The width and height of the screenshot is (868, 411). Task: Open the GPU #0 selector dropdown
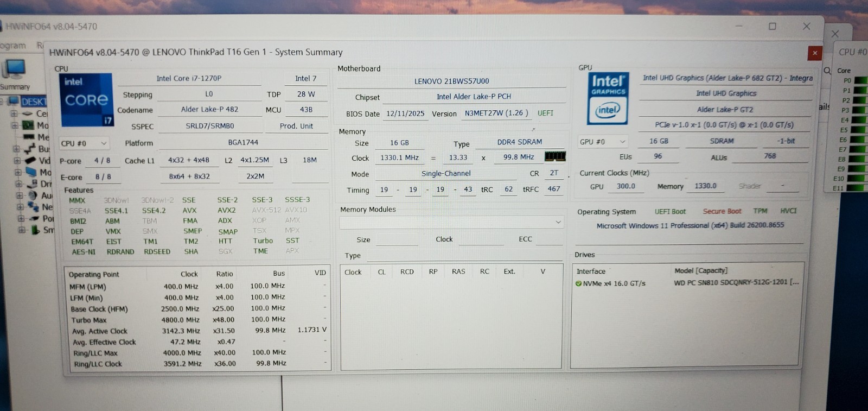tap(603, 142)
